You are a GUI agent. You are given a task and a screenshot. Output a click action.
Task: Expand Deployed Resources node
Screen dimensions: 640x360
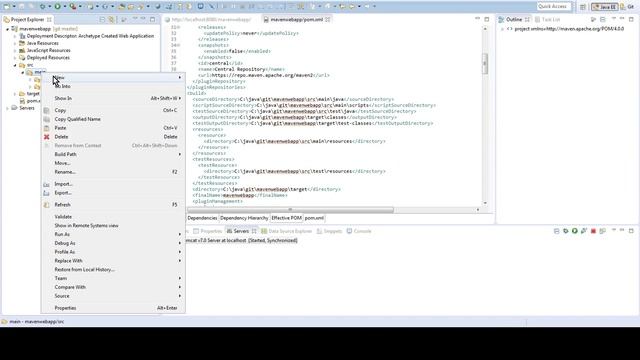[x=15, y=58]
